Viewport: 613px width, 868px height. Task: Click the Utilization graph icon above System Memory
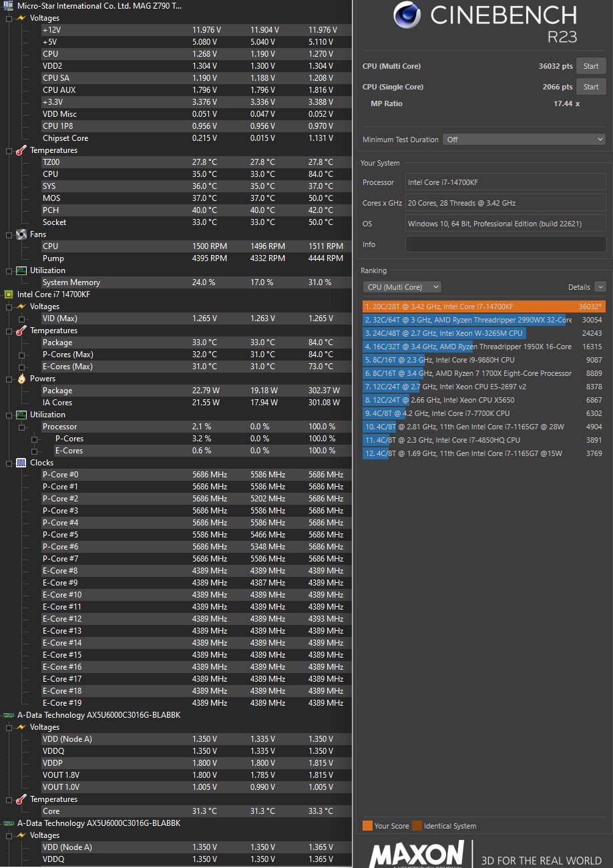(x=21, y=270)
